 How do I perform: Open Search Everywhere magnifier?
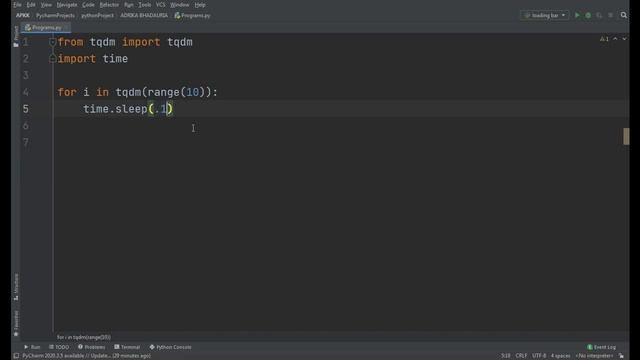[624, 16]
